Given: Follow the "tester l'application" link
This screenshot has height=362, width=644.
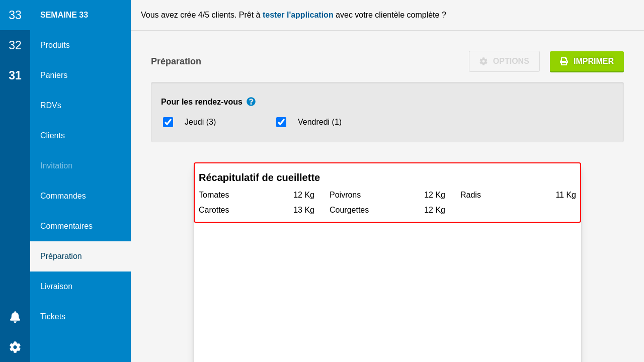Looking at the screenshot, I should point(298,15).
